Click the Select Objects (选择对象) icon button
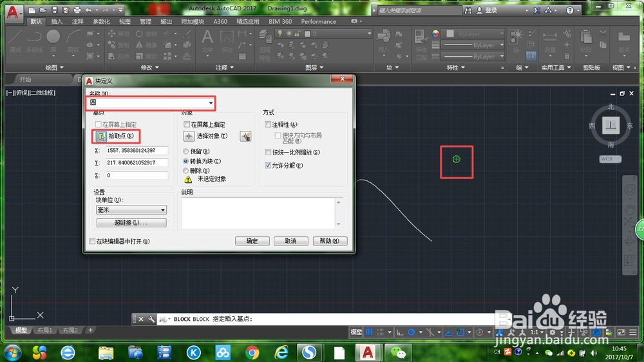 [x=189, y=136]
